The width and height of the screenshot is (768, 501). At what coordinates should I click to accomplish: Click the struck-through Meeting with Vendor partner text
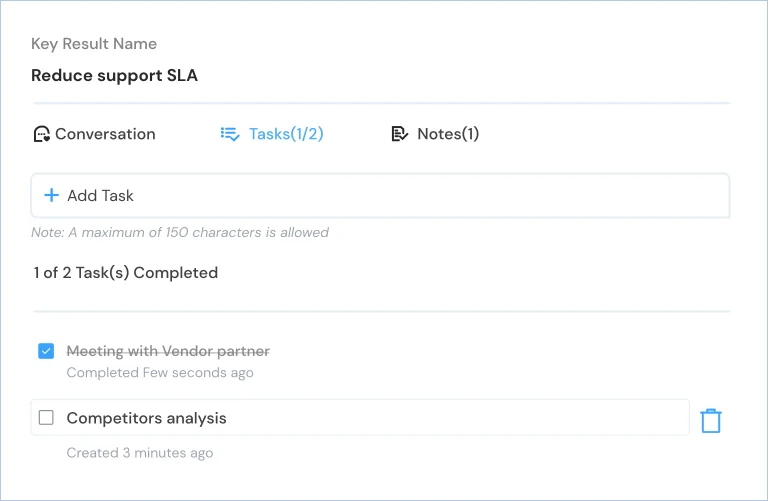point(168,351)
